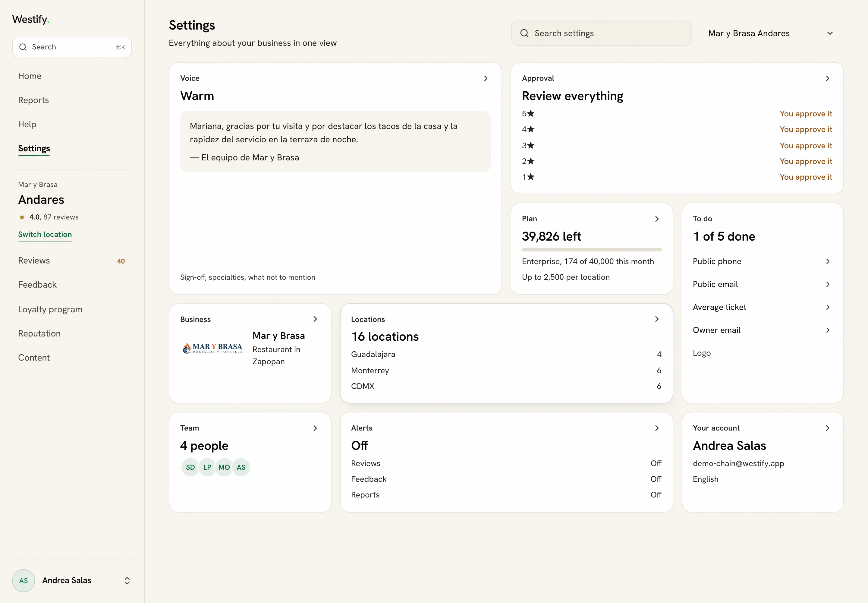Click the MO team member avatar
Image resolution: width=868 pixels, height=603 pixels.
click(224, 467)
